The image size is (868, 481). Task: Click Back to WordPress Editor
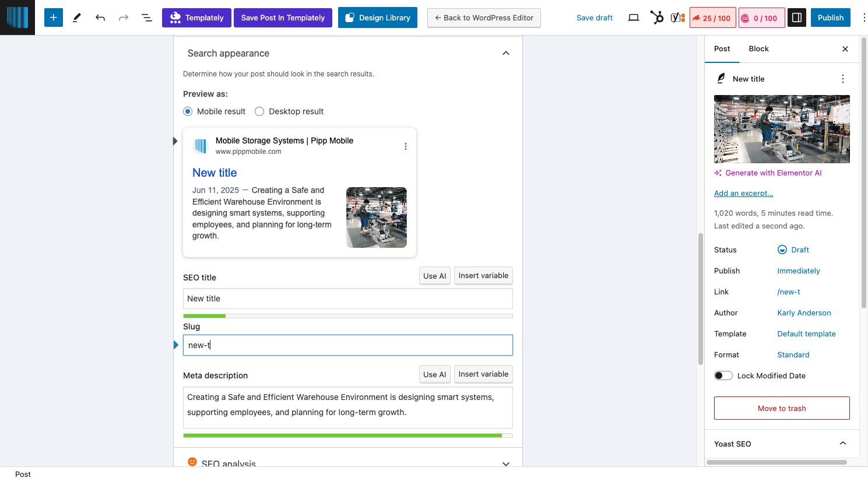tap(484, 17)
